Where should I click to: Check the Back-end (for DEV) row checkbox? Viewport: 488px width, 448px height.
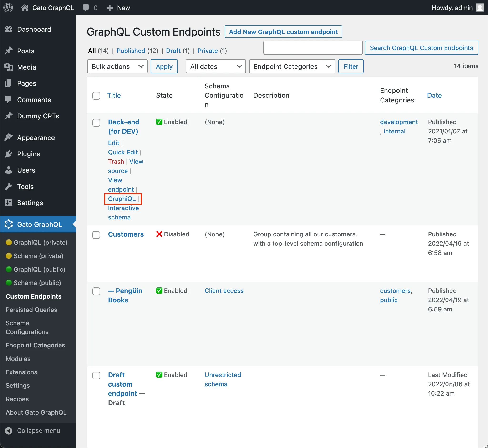tap(97, 122)
